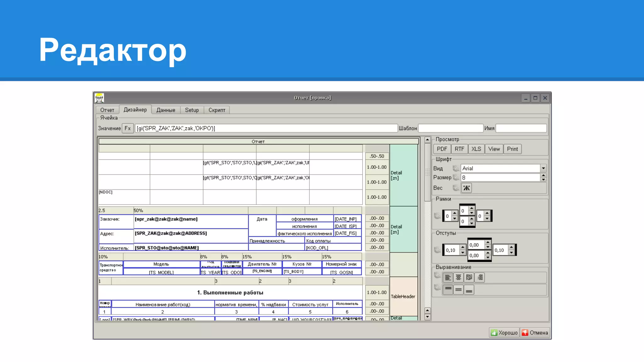Viewport: 644px width, 362px height.
Task: Increase font size with up arrow
Action: (543, 175)
